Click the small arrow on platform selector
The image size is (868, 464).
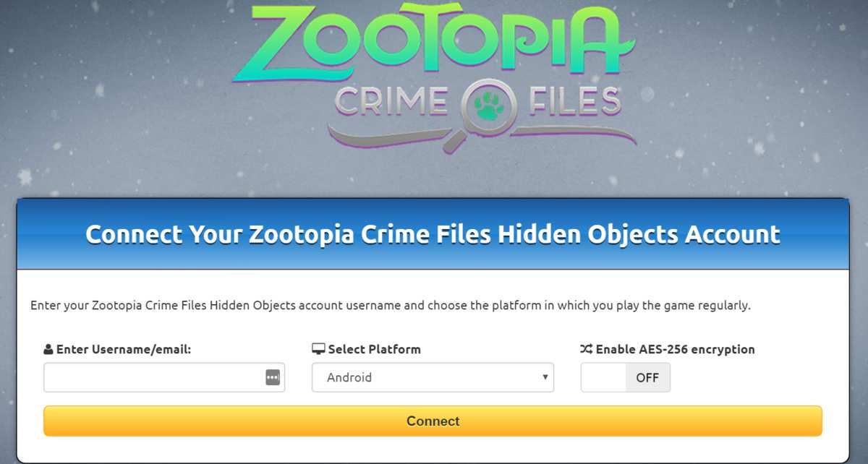545,377
